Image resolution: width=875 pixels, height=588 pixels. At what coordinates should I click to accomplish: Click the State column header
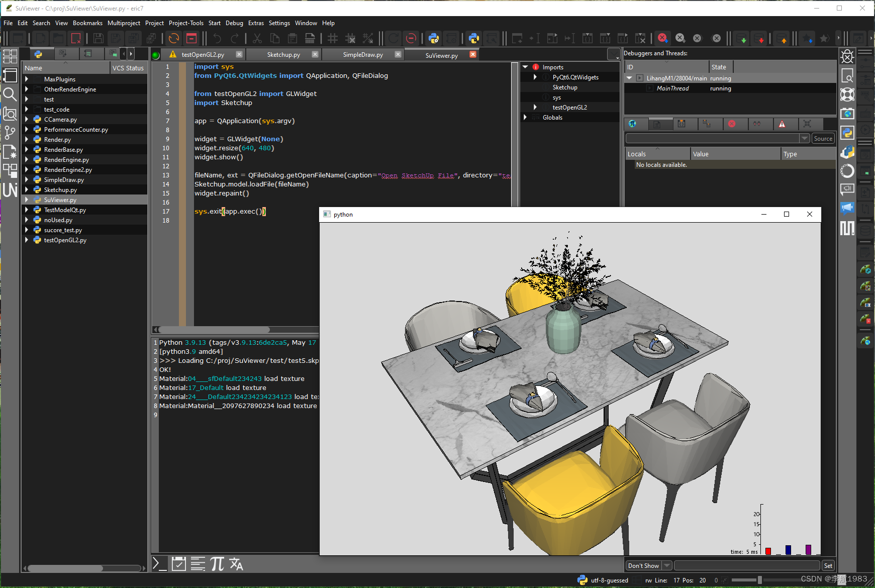click(721, 67)
